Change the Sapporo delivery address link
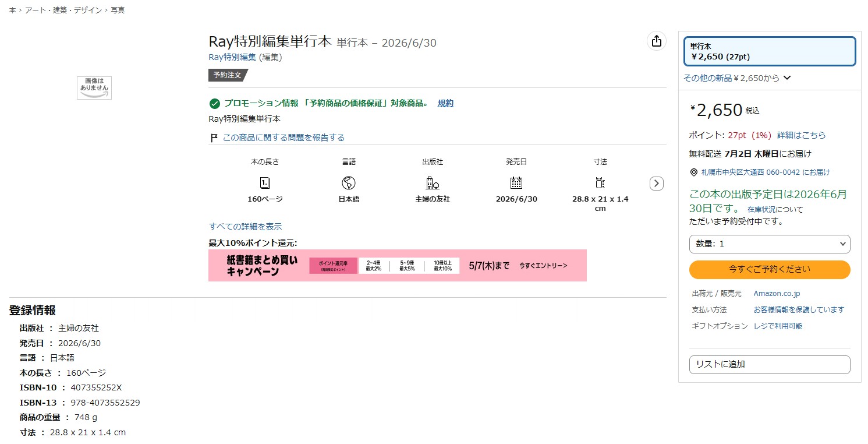This screenshot has width=868, height=444. [766, 172]
